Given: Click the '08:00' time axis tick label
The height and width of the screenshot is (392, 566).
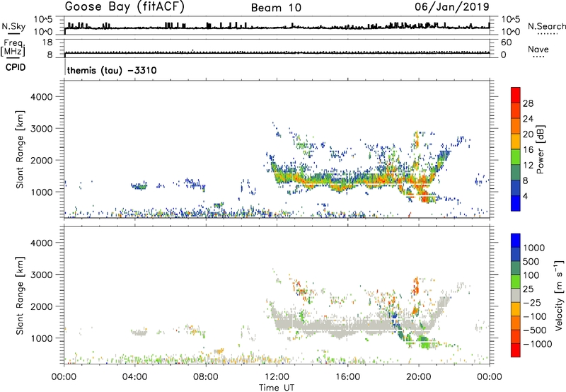Looking at the screenshot, I should click(206, 376).
